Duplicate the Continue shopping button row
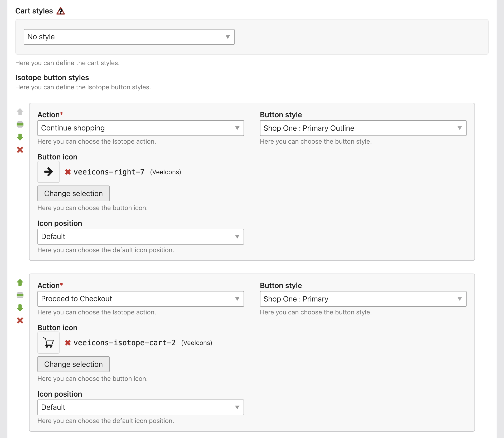504x438 pixels. [20, 124]
